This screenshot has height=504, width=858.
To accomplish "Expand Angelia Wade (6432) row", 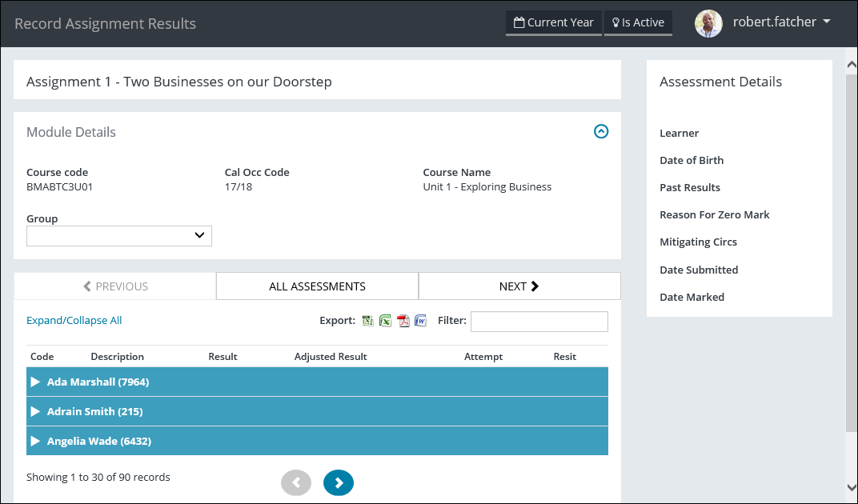I will pyautogui.click(x=35, y=442).
